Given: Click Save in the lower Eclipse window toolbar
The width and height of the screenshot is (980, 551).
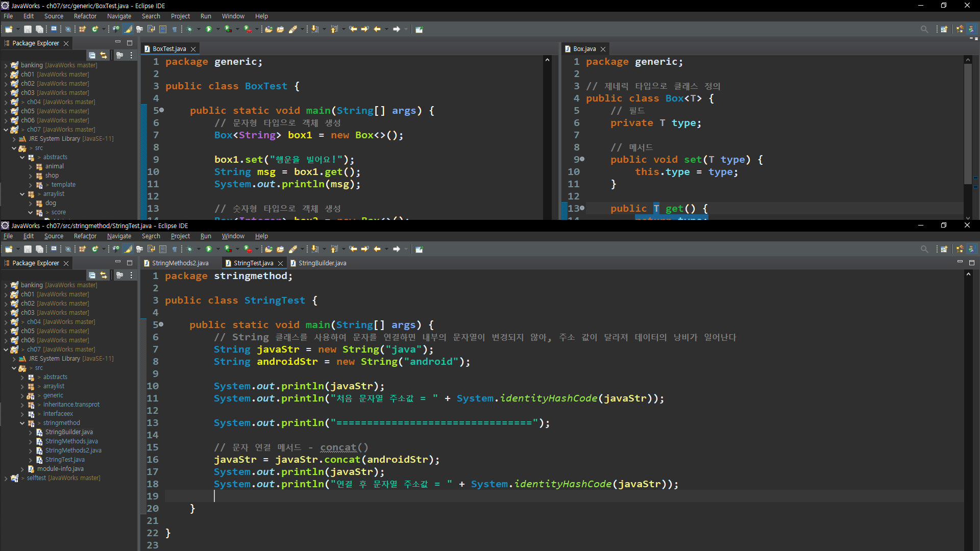Looking at the screenshot, I should coord(28,249).
